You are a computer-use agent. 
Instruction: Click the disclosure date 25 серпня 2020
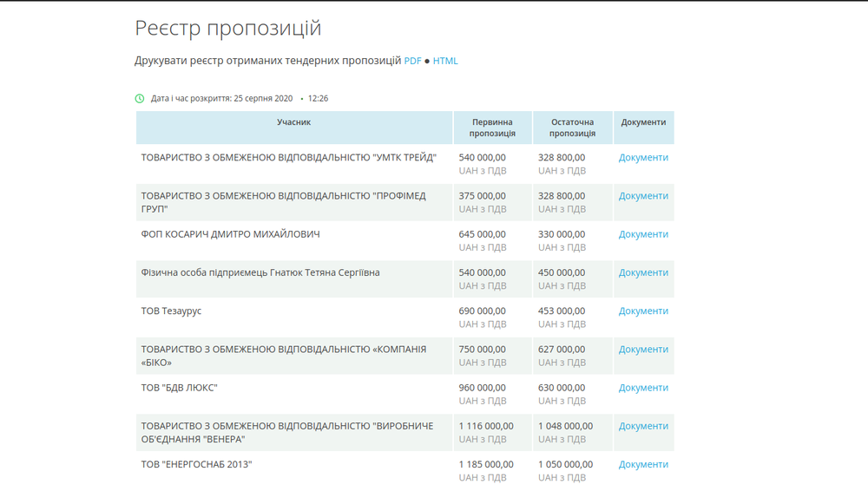pos(264,99)
